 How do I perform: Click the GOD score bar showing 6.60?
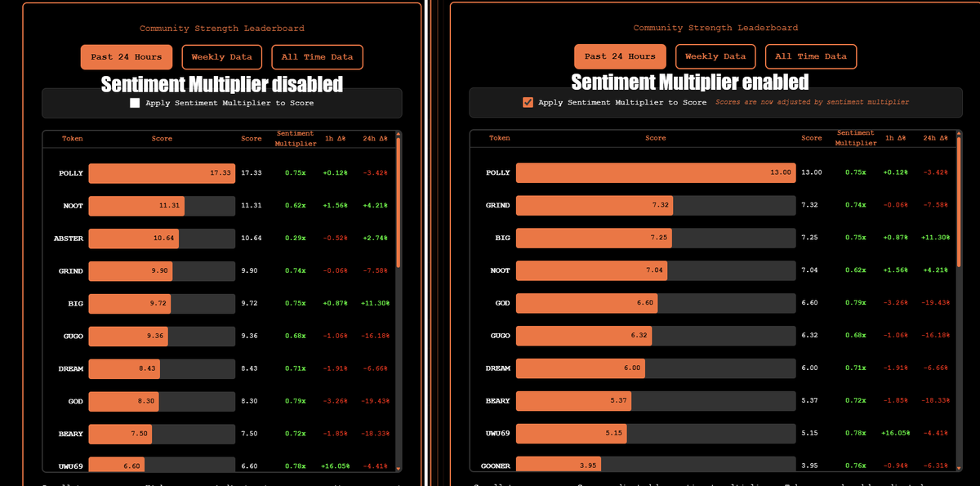[x=586, y=303]
